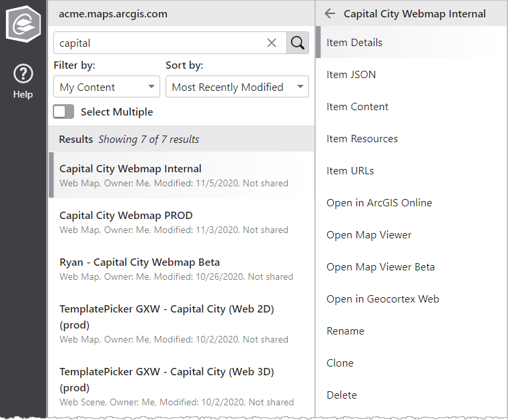Select TemplatePicker GXW Capital City (Web 3D) result
The height and width of the screenshot is (420, 508).
point(181,387)
